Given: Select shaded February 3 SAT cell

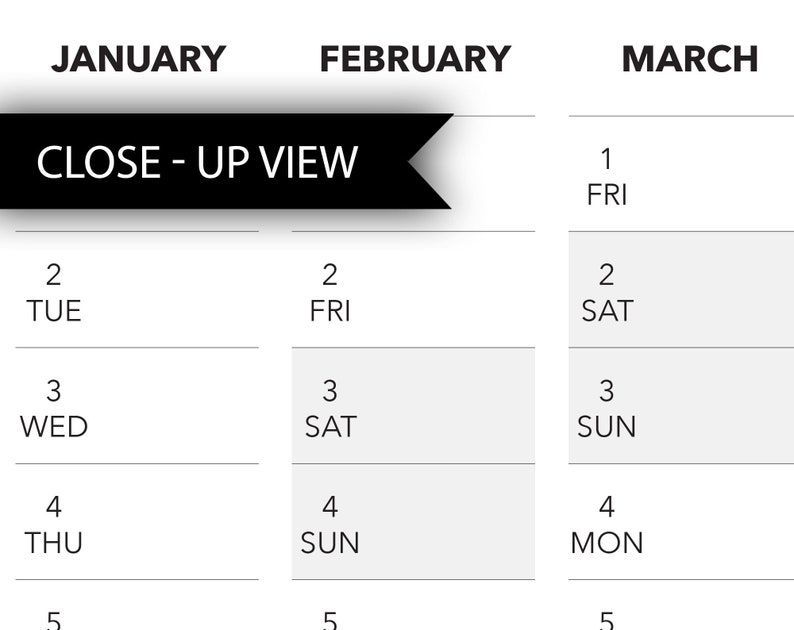Looking at the screenshot, I should (413, 406).
